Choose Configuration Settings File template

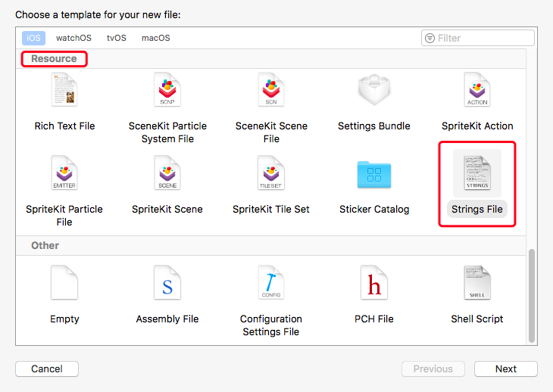pos(271,284)
